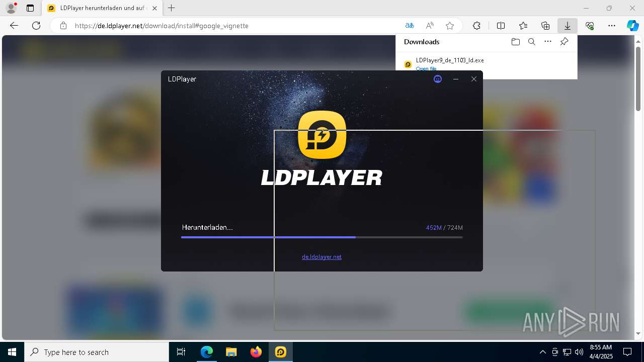Open Edge Settings and more menu
Viewport: 644px width, 362px height.
tap(612, 26)
